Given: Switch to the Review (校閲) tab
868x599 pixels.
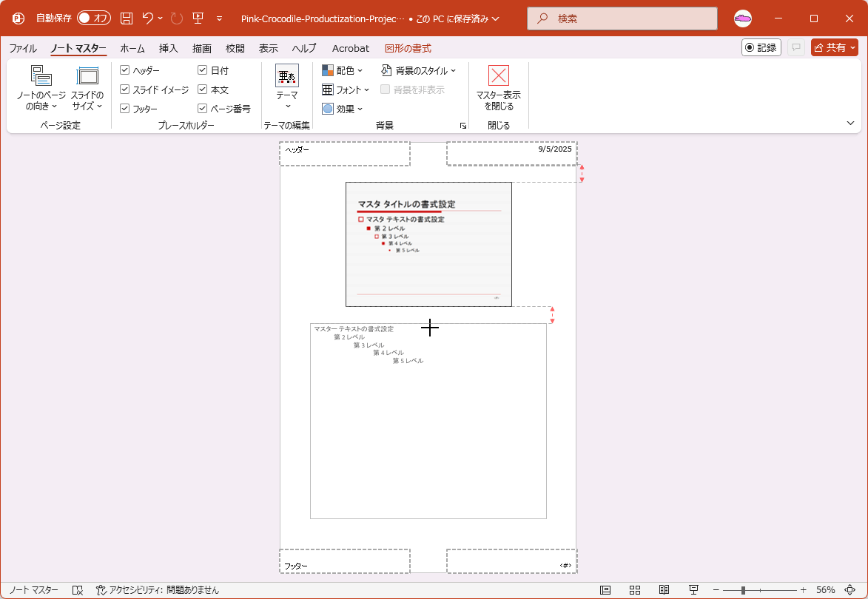Looking at the screenshot, I should pyautogui.click(x=235, y=48).
